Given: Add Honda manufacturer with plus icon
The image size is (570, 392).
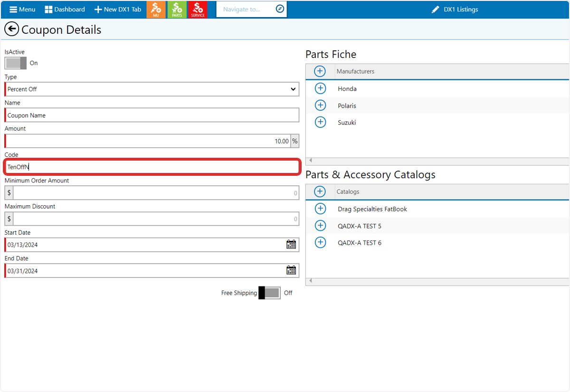Looking at the screenshot, I should coord(321,88).
